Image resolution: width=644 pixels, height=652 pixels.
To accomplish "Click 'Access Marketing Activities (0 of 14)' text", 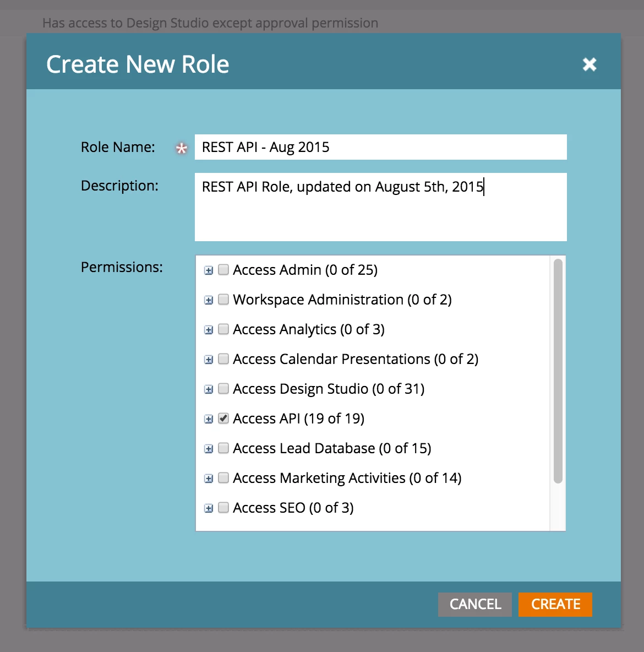I will click(x=347, y=478).
